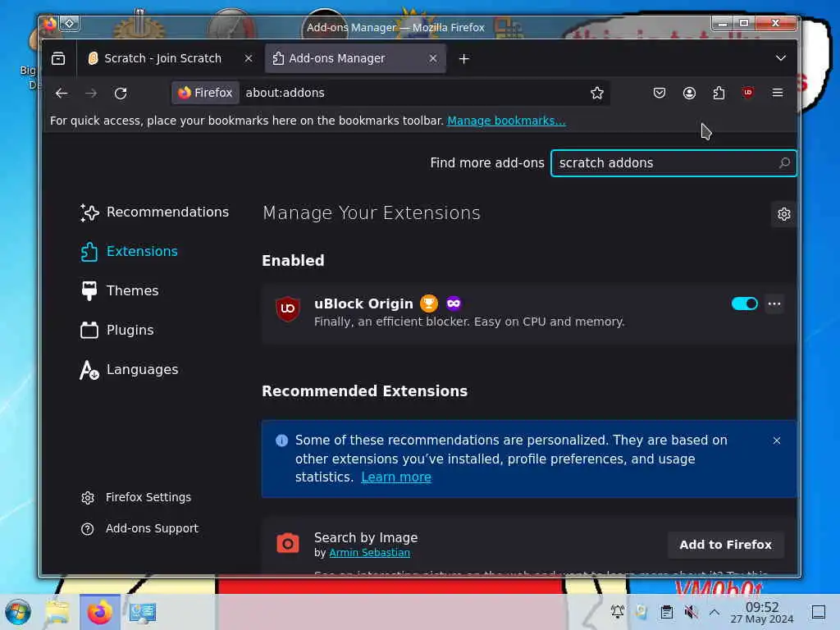
Task: Open the Plugins category
Action: 116,330
